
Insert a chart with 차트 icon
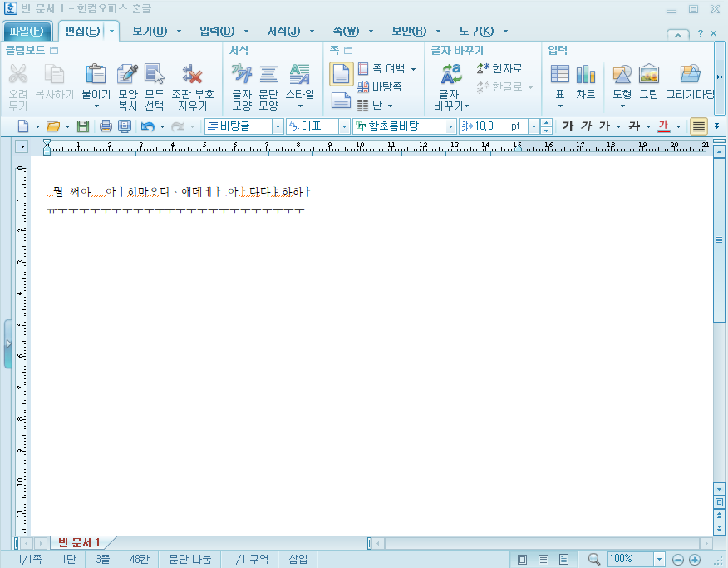tap(585, 74)
